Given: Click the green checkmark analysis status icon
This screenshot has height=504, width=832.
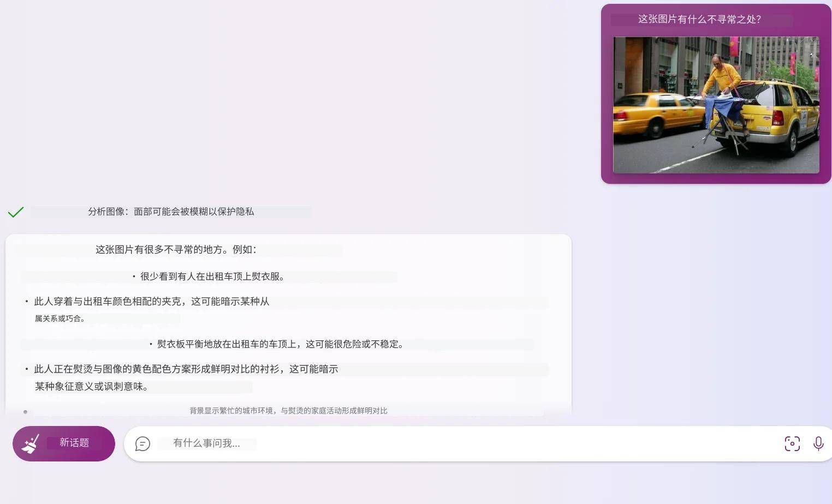Looking at the screenshot, I should click(16, 212).
